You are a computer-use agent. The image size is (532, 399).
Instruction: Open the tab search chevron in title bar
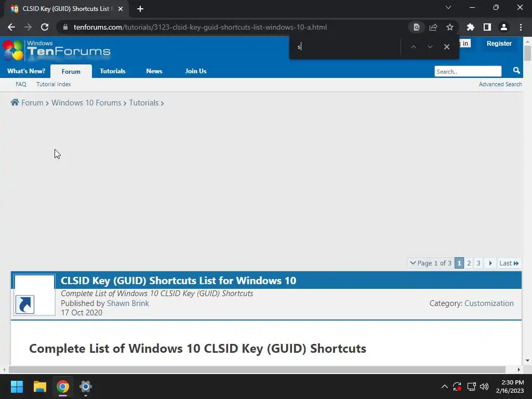(448, 7)
